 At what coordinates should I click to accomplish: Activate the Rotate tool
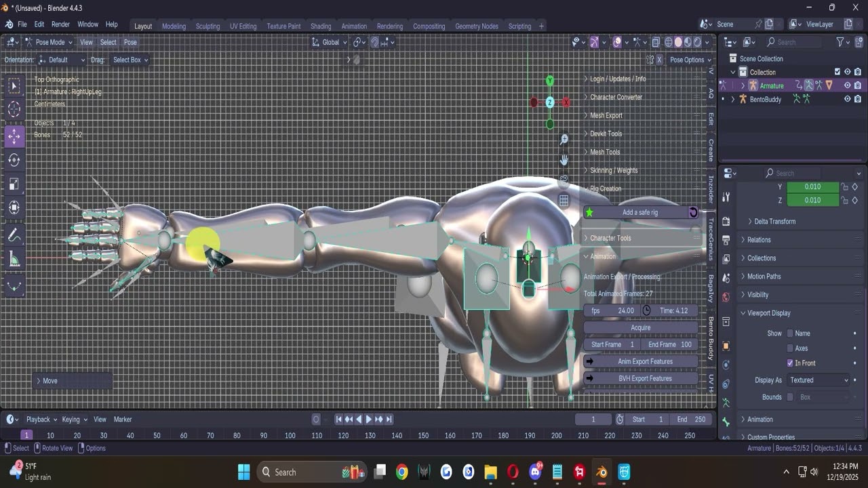(x=14, y=160)
